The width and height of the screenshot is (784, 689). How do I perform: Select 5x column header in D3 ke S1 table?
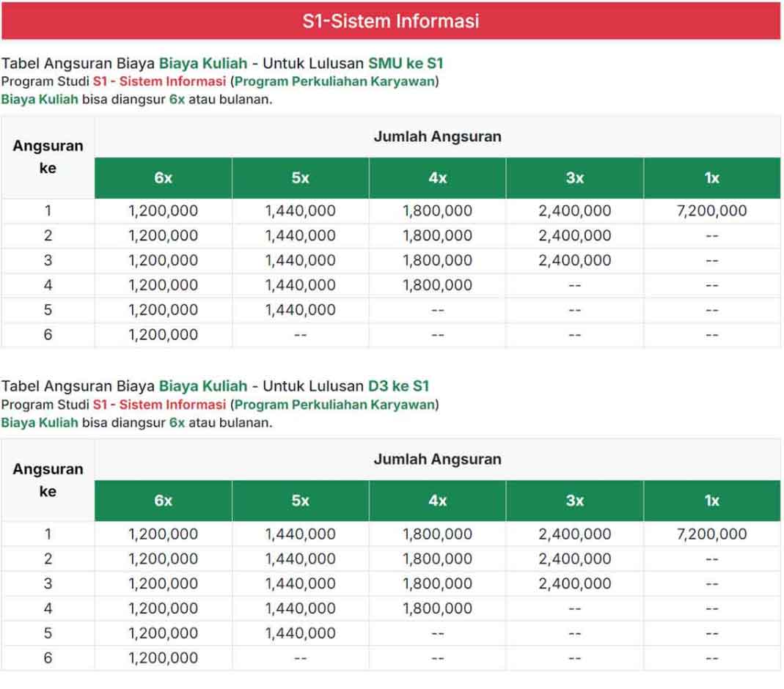pyautogui.click(x=301, y=501)
